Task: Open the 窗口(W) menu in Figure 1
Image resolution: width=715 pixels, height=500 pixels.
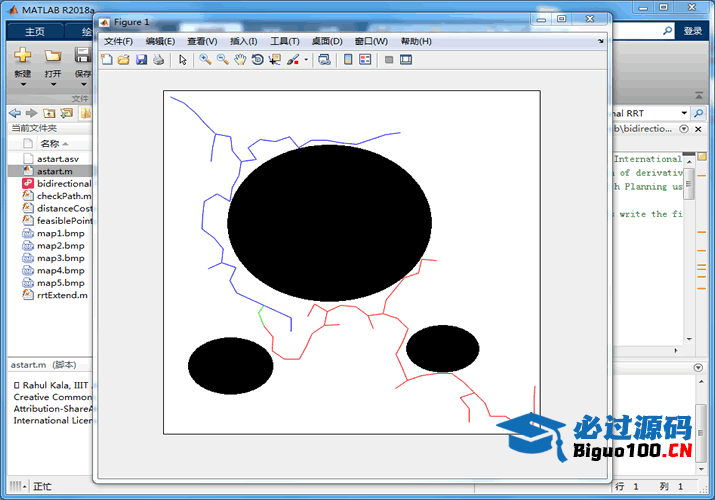Action: (371, 41)
